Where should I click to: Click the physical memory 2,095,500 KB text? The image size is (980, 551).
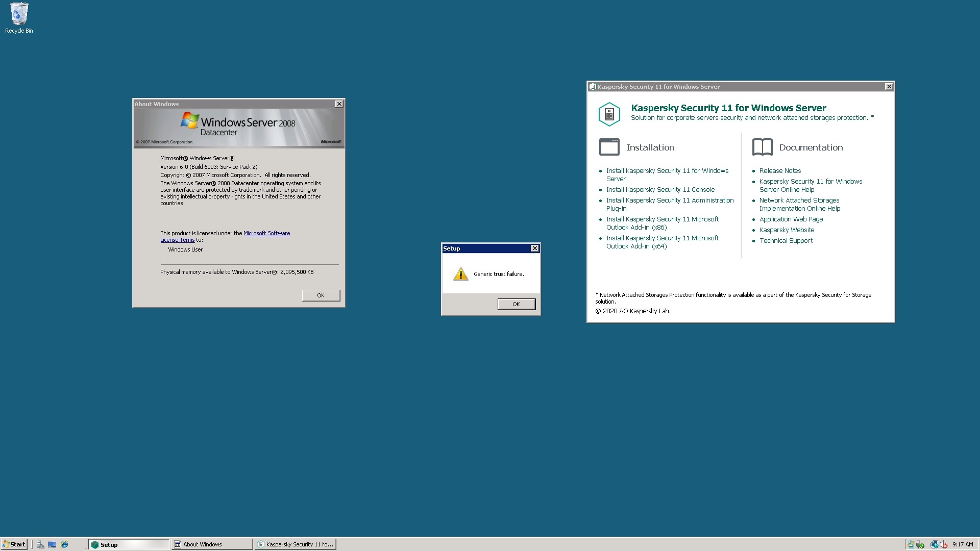click(237, 272)
